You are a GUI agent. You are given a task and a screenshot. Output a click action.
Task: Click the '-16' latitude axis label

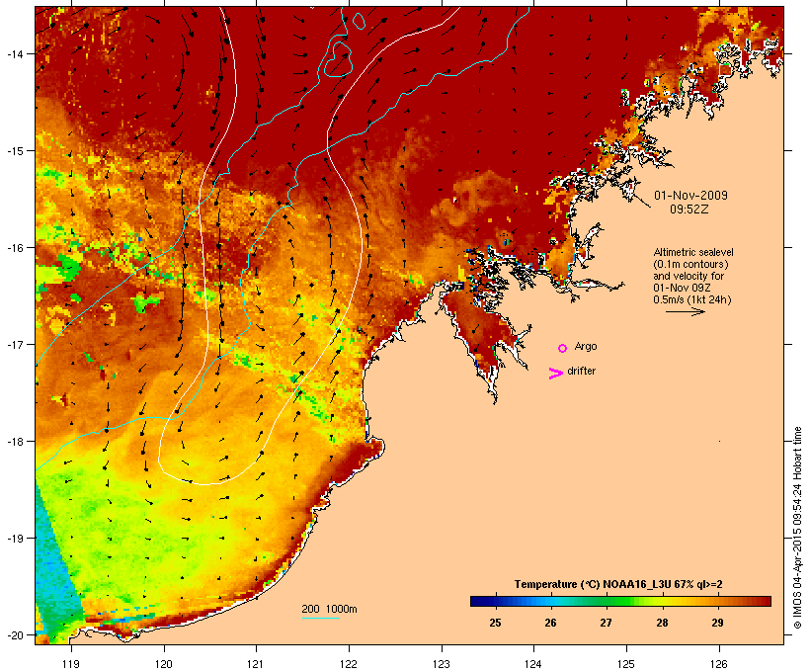(14, 248)
